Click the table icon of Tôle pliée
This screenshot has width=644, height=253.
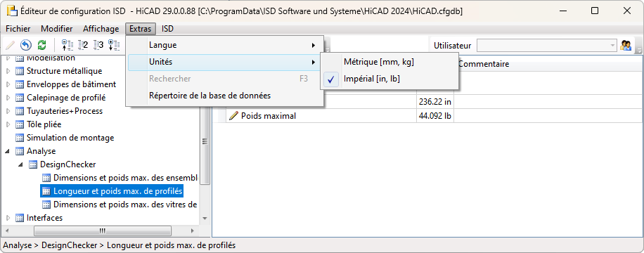click(19, 124)
